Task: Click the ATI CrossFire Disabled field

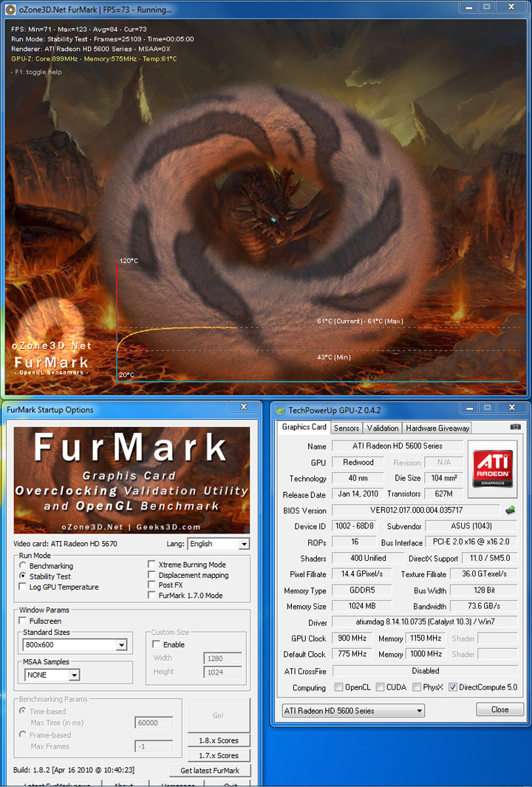Action: tap(425, 670)
